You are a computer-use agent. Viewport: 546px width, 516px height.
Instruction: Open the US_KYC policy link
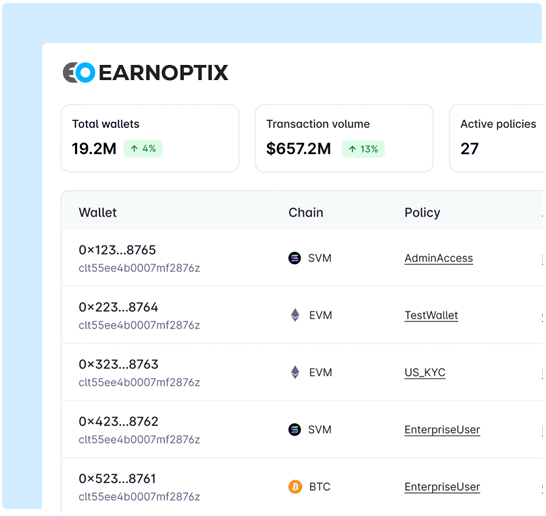(425, 373)
